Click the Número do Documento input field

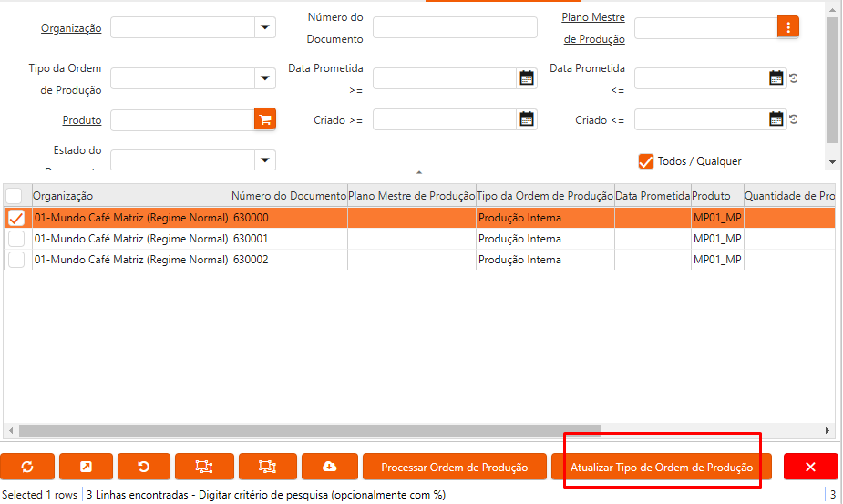point(454,27)
